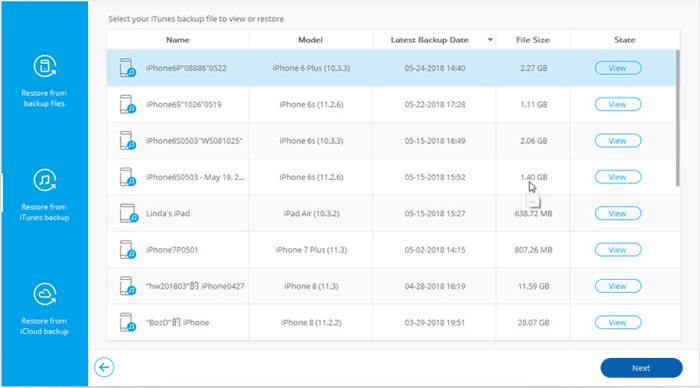Click the Name column header

pos(178,40)
